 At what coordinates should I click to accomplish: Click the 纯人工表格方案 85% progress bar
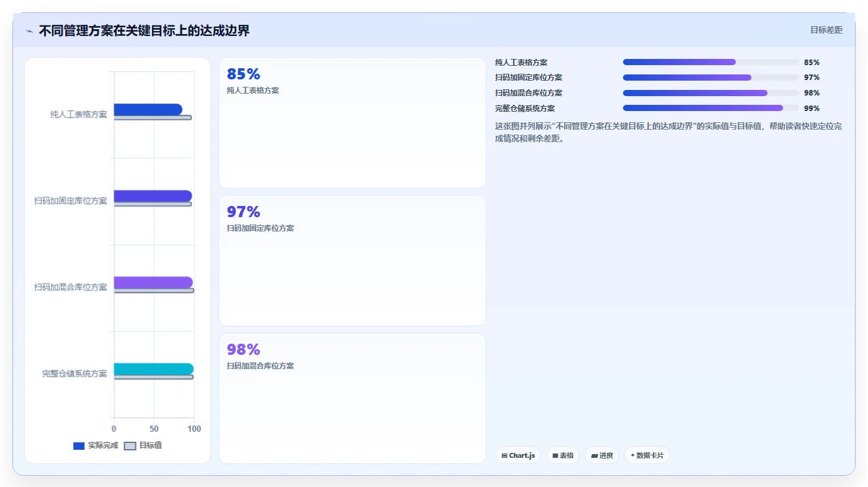(711, 62)
